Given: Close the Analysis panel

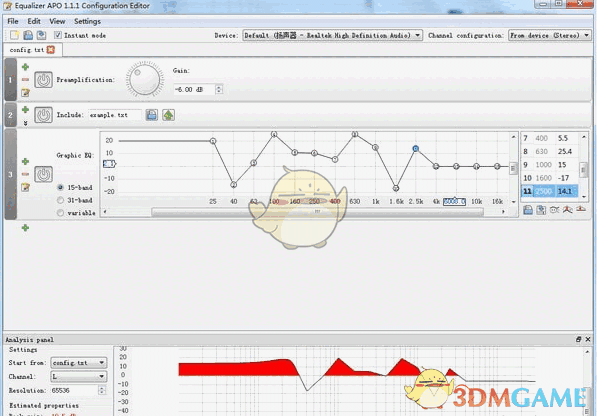Looking at the screenshot, I should [588, 339].
